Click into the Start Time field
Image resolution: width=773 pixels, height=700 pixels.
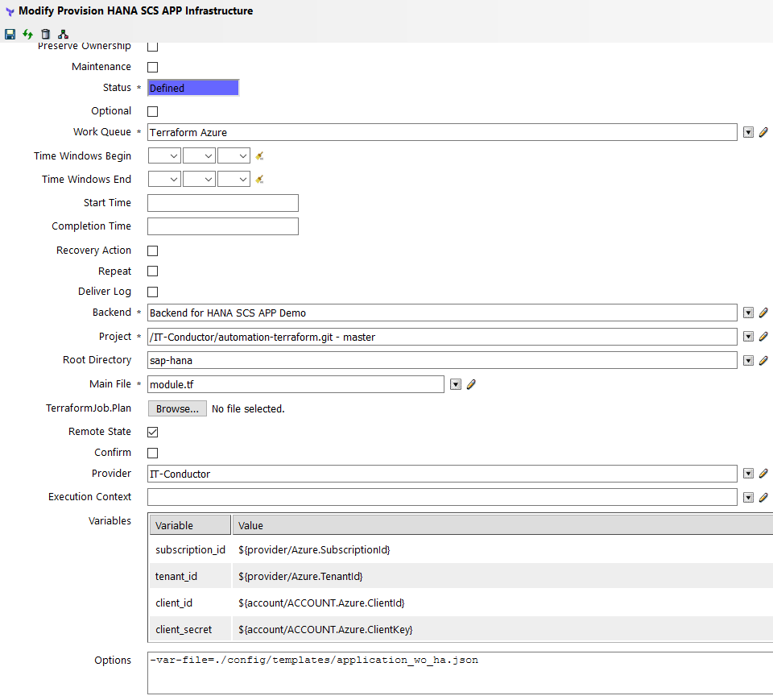click(x=223, y=203)
